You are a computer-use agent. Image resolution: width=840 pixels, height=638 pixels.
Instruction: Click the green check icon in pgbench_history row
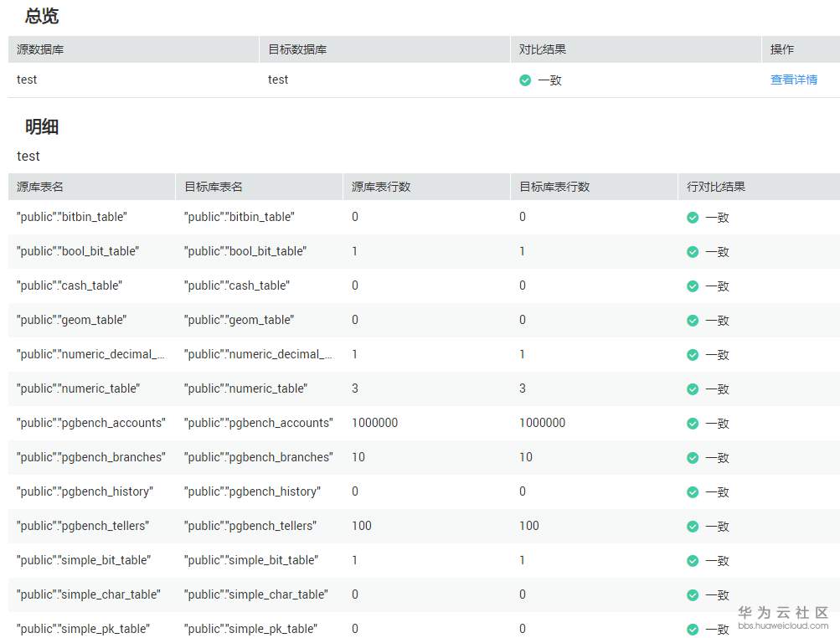point(693,491)
